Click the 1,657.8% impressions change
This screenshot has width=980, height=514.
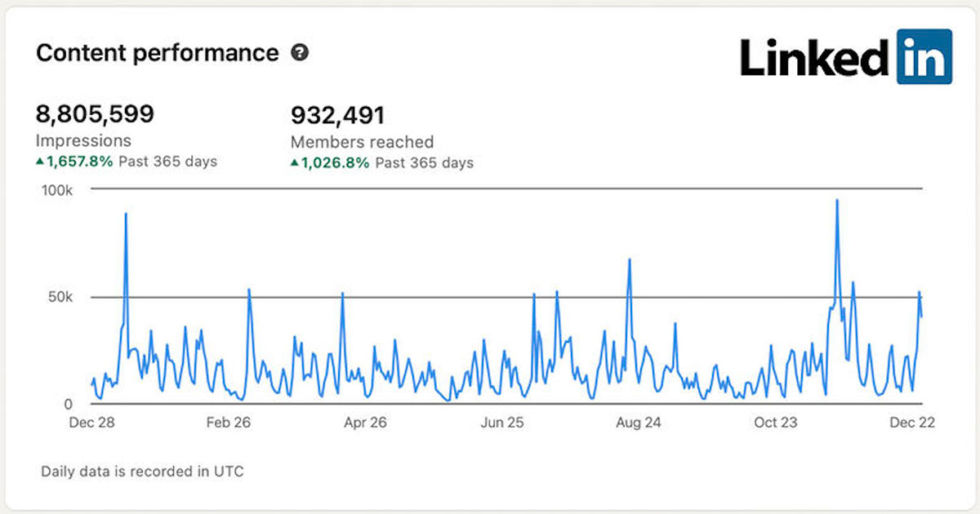click(79, 162)
